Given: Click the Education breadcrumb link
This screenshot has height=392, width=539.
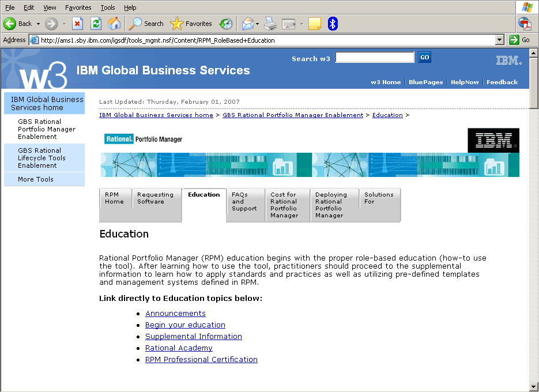Looking at the screenshot, I should click(x=387, y=115).
